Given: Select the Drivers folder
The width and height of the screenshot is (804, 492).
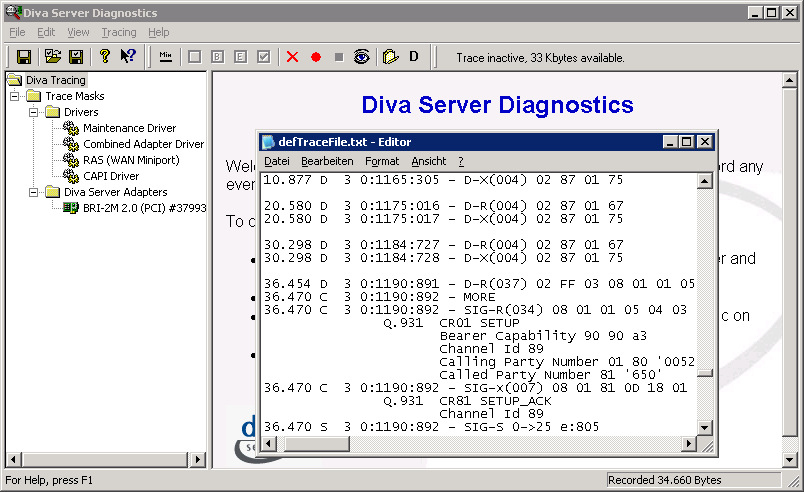Looking at the screenshot, I should [x=81, y=112].
